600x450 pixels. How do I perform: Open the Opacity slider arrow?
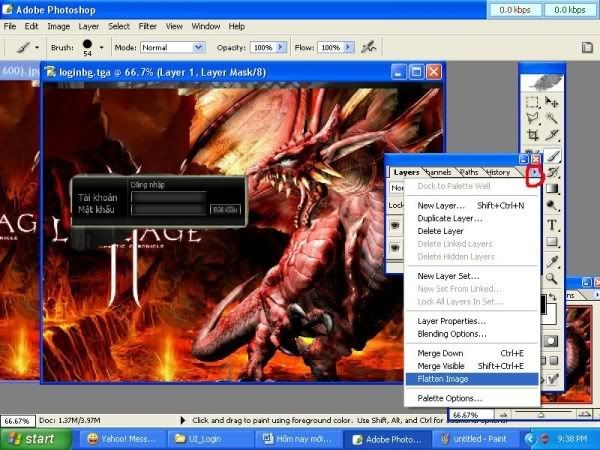pyautogui.click(x=281, y=47)
